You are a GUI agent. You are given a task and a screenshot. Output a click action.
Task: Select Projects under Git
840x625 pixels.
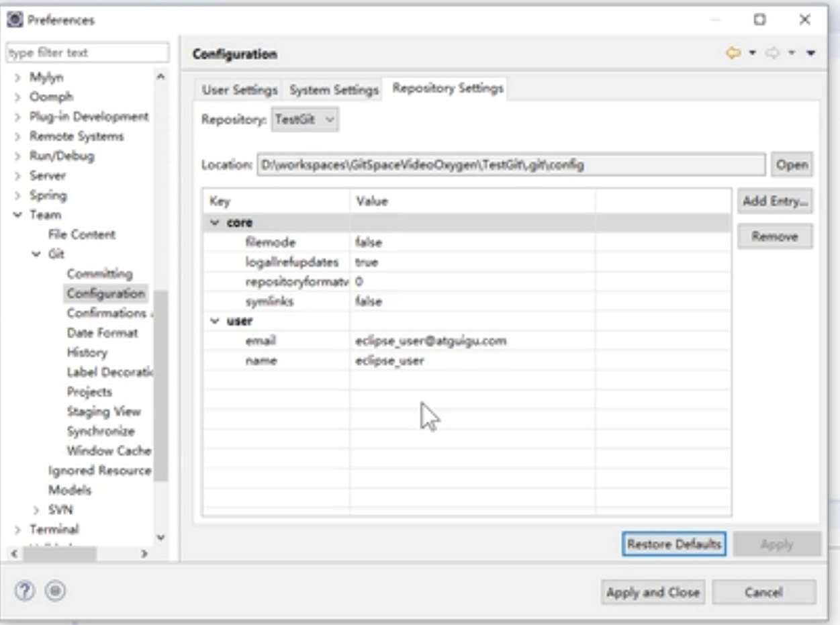point(89,391)
